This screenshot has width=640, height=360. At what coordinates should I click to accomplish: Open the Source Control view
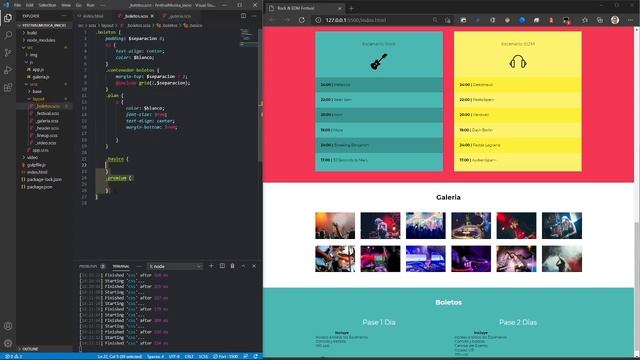pos(8,53)
